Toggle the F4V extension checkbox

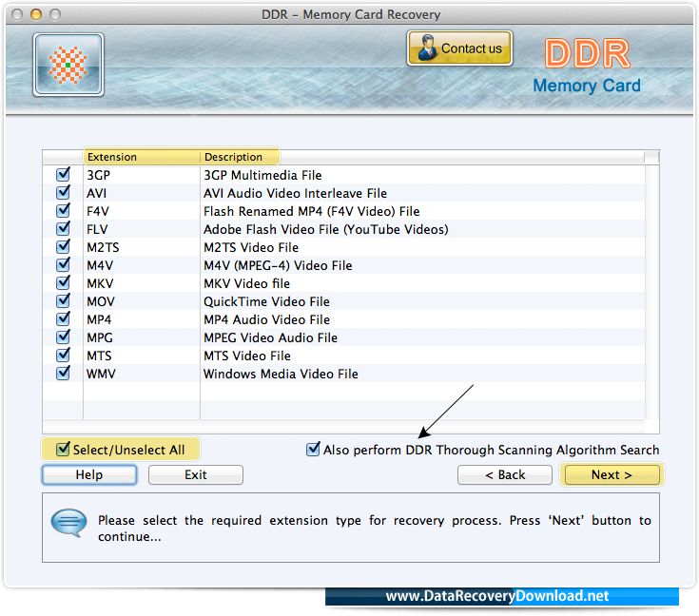click(x=63, y=210)
